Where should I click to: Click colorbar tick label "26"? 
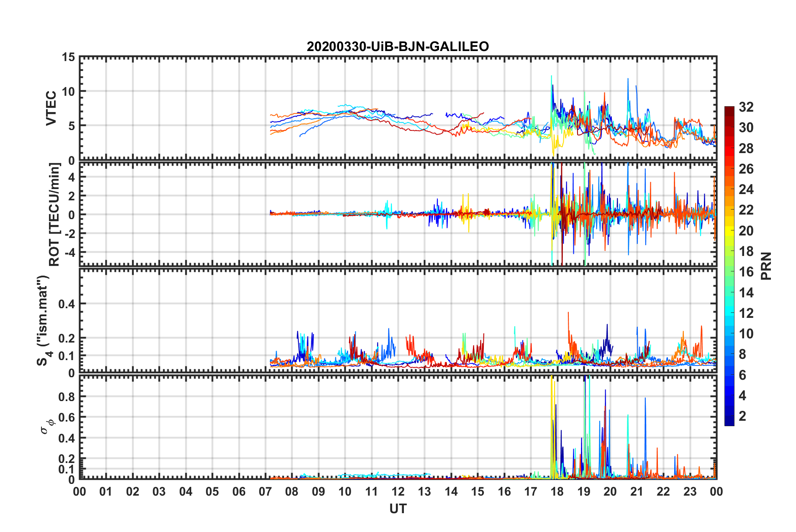click(746, 169)
